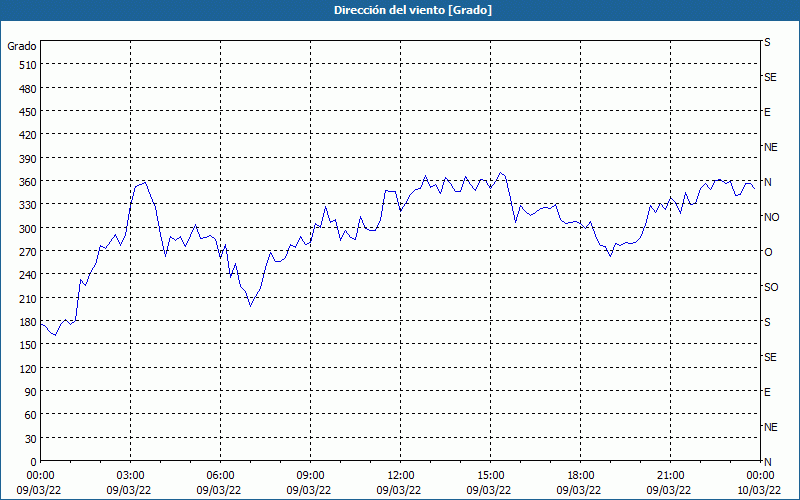Select the 120 degree axis label

(x=28, y=368)
